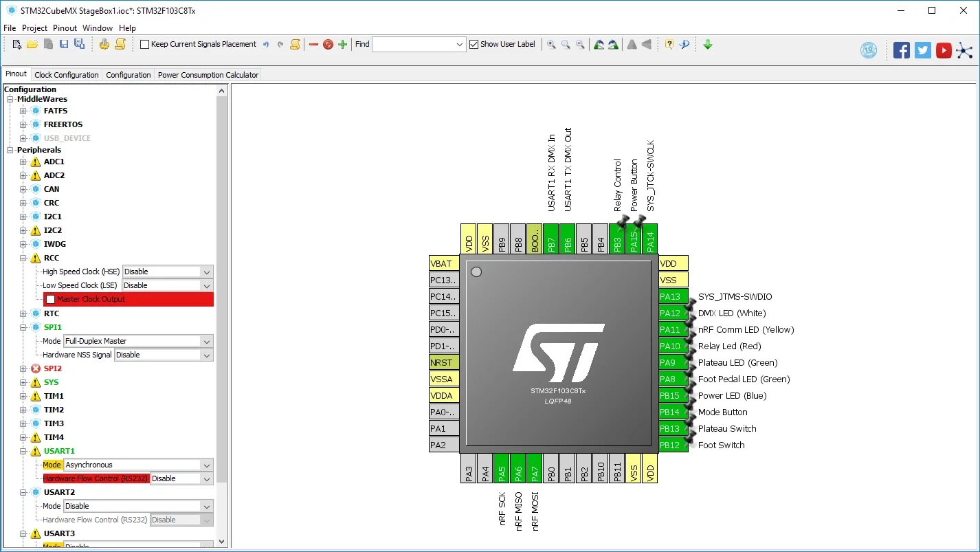This screenshot has height=552, width=980.
Task: Click the New Project toolbar icon
Action: (x=17, y=44)
